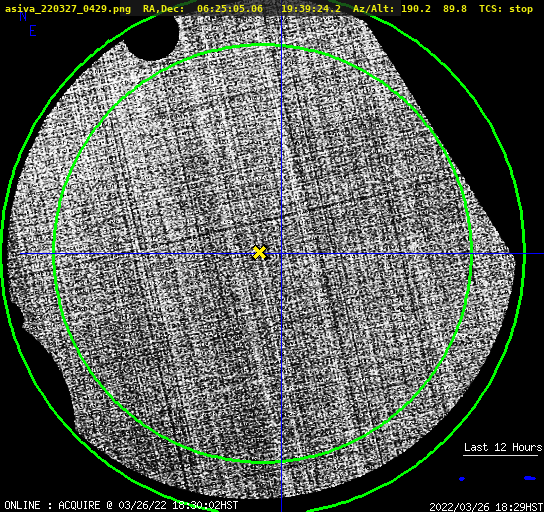Click the Dec value 19:39:24.2
Viewport: 544px width, 512px height.
pos(311,9)
